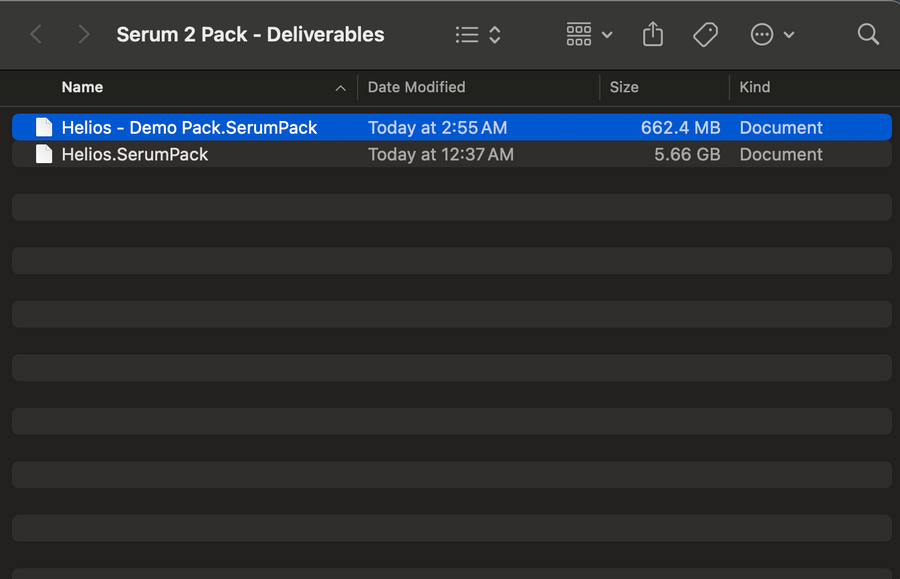This screenshot has height=579, width=900.
Task: Open the Share menu
Action: pyautogui.click(x=653, y=35)
